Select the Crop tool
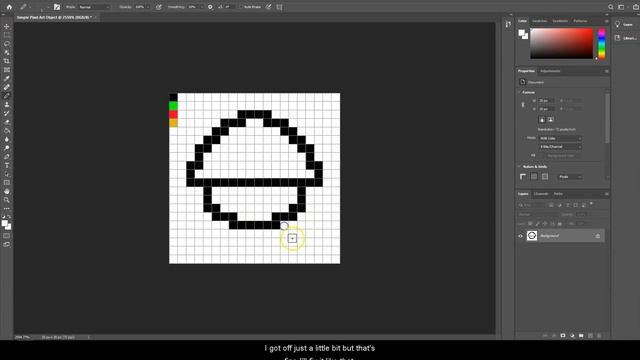 coord(7,61)
